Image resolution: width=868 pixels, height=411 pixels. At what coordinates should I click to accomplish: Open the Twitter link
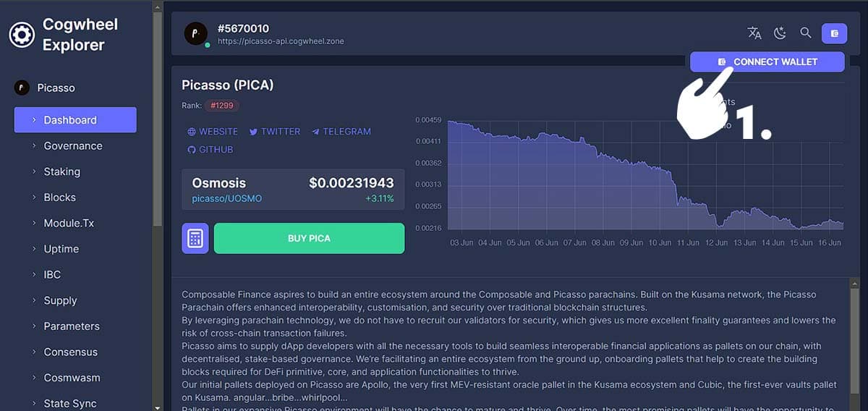(x=274, y=132)
